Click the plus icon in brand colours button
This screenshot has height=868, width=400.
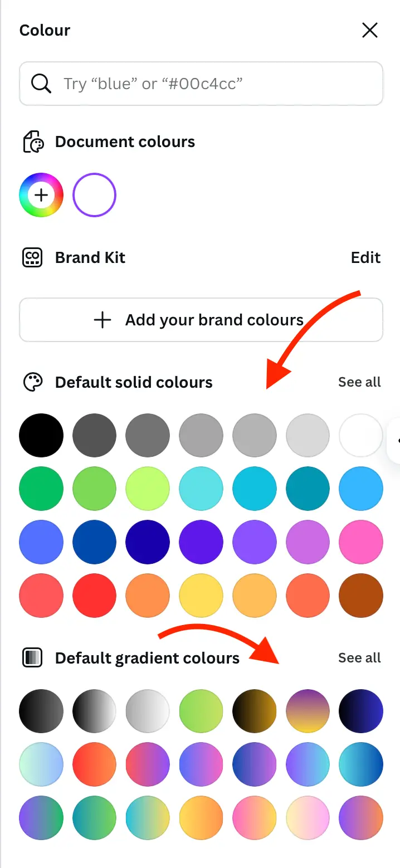pyautogui.click(x=103, y=320)
